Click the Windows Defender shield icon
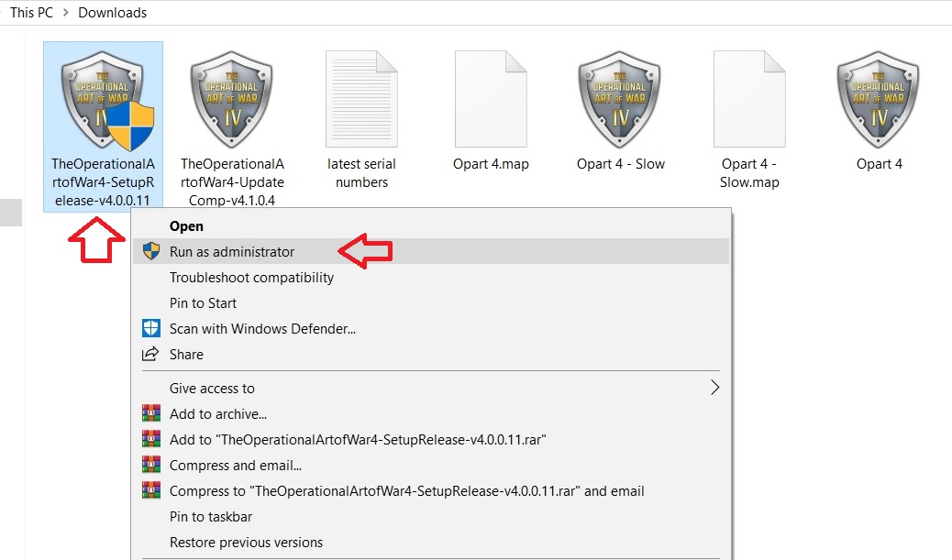The image size is (952, 560). pos(151,328)
